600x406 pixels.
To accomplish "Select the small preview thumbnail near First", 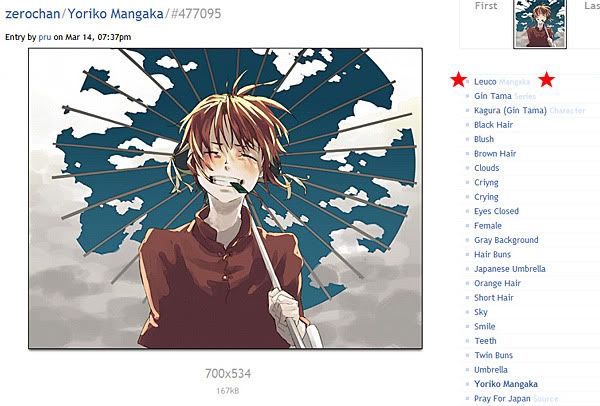I will click(540, 23).
